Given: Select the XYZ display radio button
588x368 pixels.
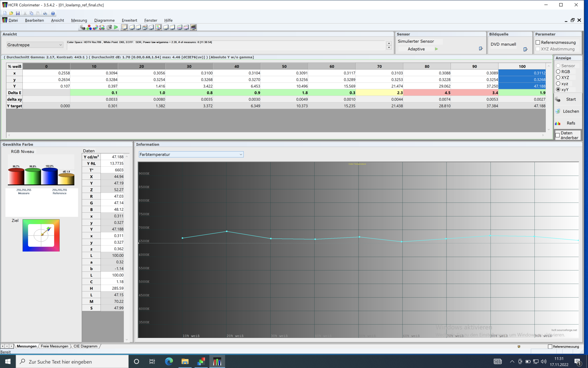Looking at the screenshot, I should pyautogui.click(x=558, y=78).
